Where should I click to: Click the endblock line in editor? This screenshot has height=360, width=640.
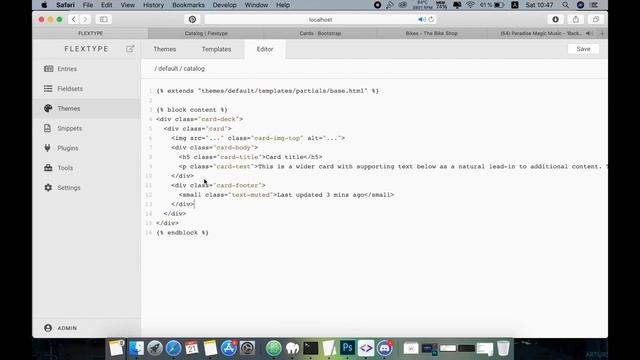pyautogui.click(x=182, y=233)
